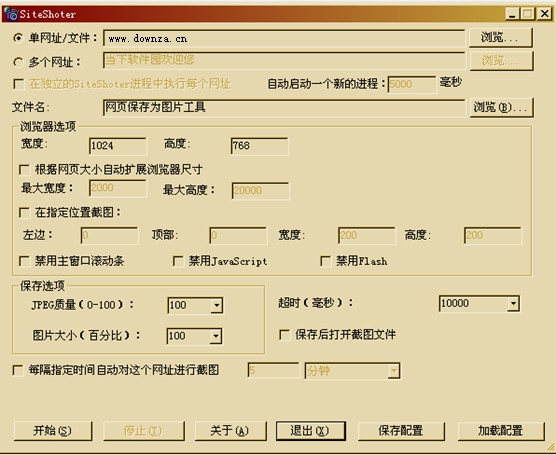Click the 加载配置 button
Viewport: 556px width, 455px height.
pos(501,431)
